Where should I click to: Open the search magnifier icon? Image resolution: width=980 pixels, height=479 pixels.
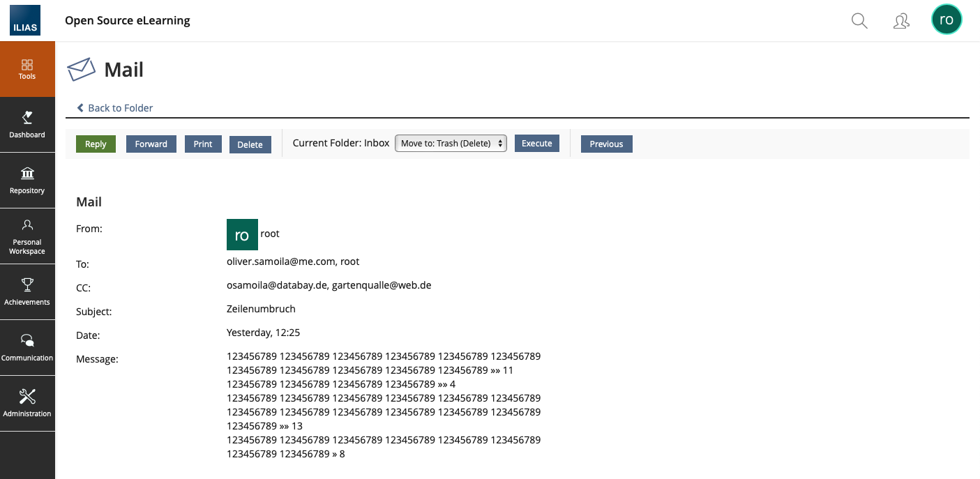(859, 21)
